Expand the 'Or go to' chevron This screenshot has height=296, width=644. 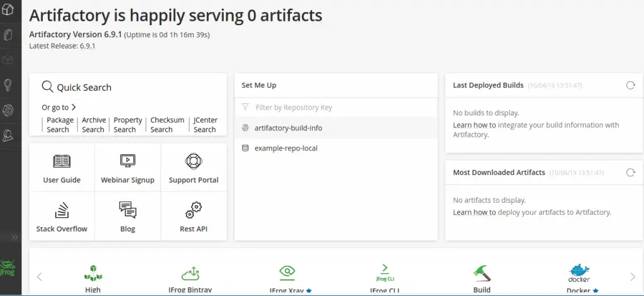click(74, 107)
